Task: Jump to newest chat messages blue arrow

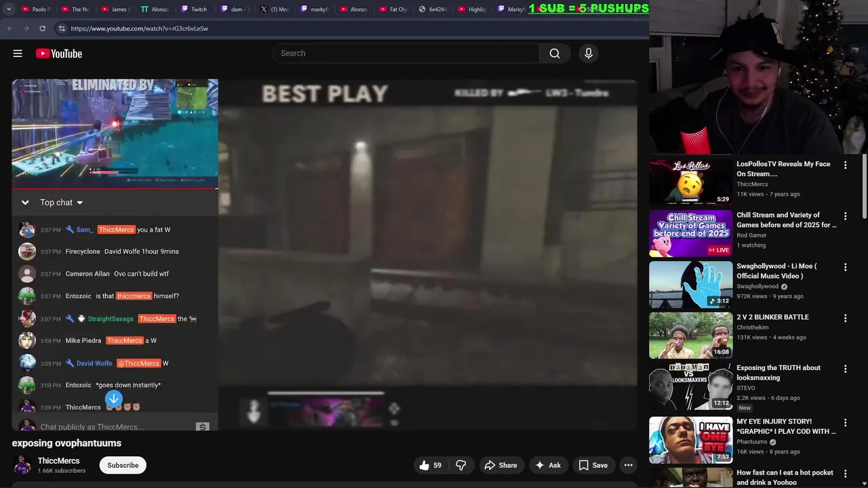Action: (x=114, y=399)
